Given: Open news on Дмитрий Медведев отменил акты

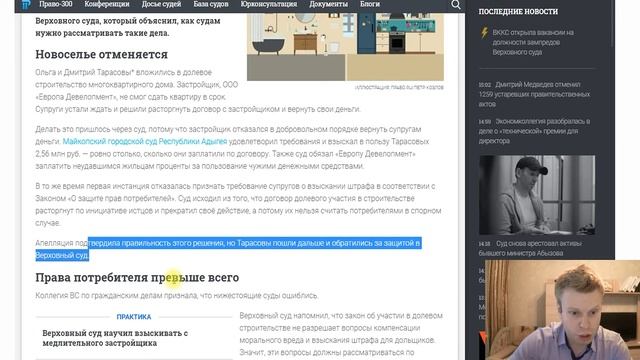Looking at the screenshot, I should (534, 94).
